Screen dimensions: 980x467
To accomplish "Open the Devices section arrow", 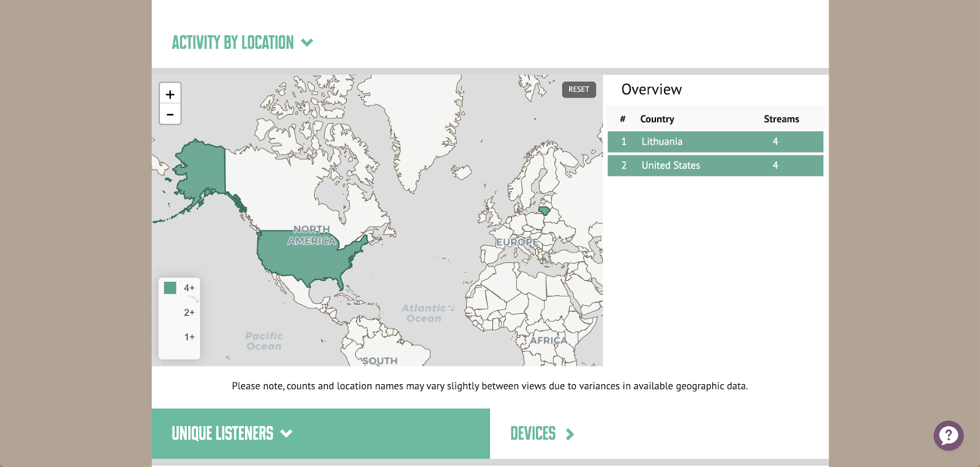I will tap(570, 435).
